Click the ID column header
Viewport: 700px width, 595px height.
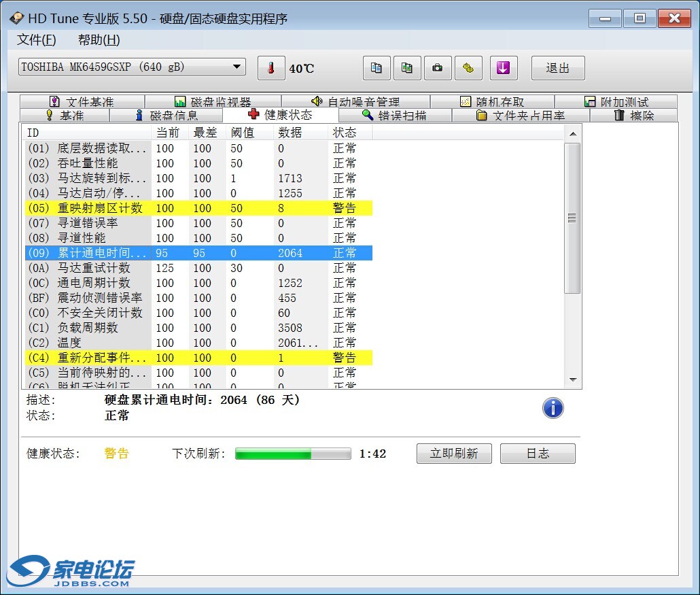[x=88, y=133]
